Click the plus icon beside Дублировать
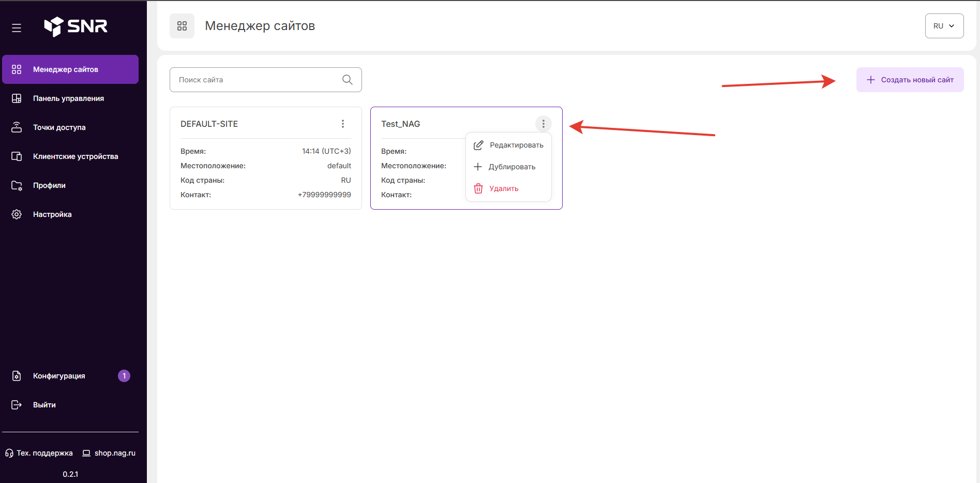The image size is (980, 483). pyautogui.click(x=478, y=167)
